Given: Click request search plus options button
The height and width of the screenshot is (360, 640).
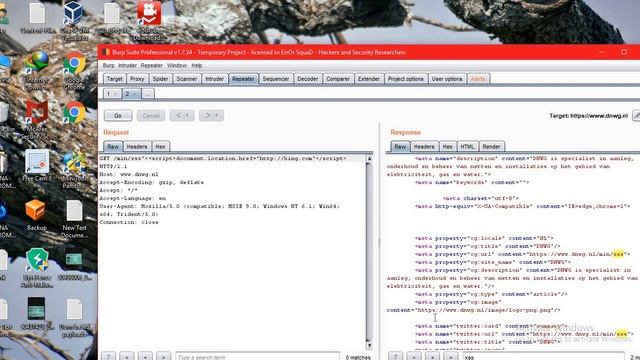Looking at the screenshot, I should (145, 357).
